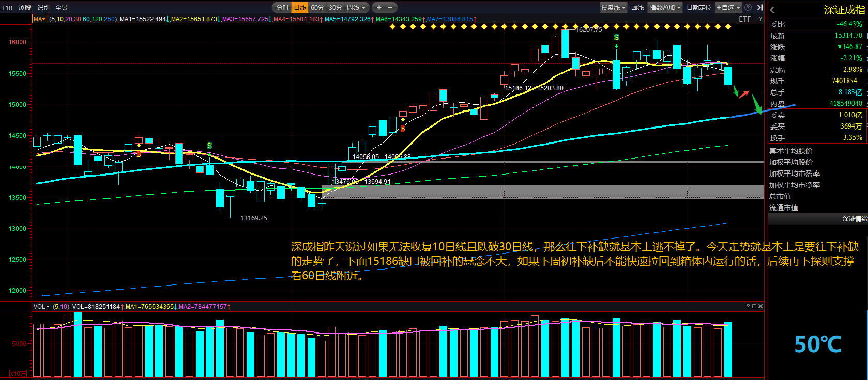This screenshot has height=380, width=868.
Task: Click the 现手 value 7401854
Action: click(x=844, y=81)
